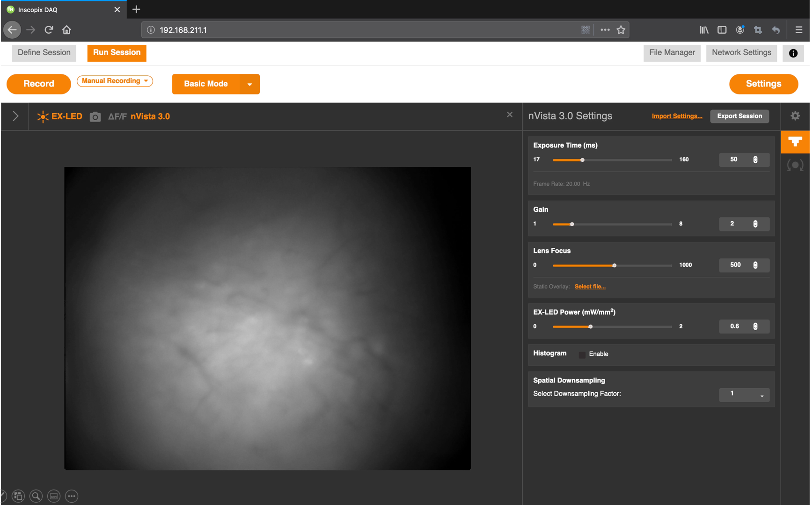Toggle the ΔF/F display mode
812x505 pixels.
pyautogui.click(x=117, y=116)
